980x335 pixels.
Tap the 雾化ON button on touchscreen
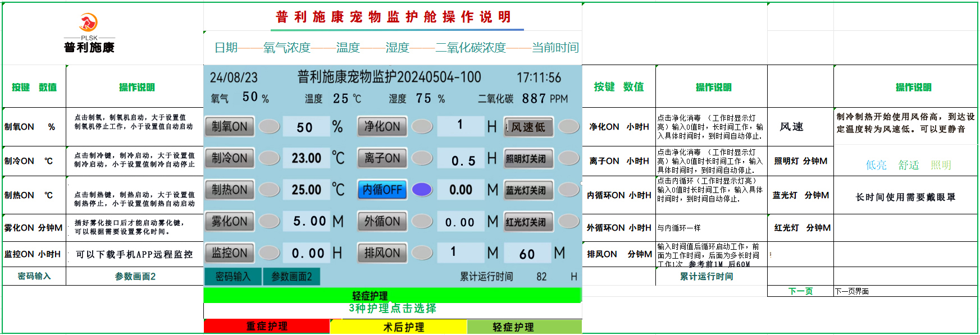click(x=229, y=221)
